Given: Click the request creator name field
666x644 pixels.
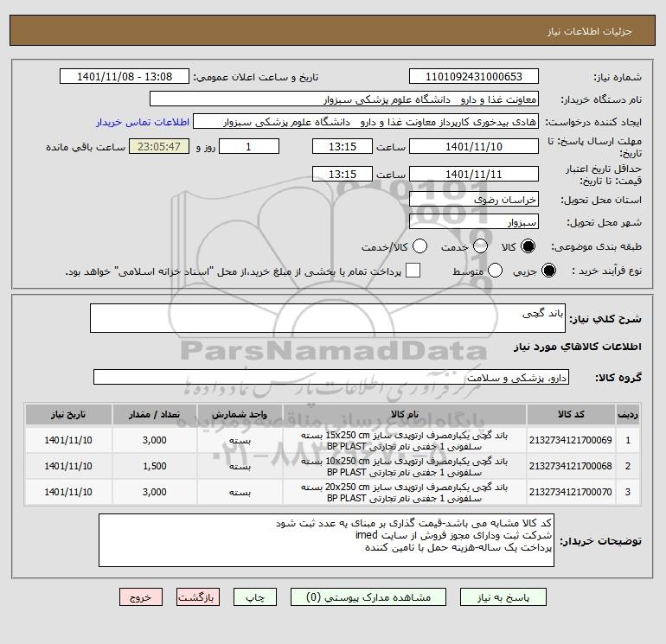Looking at the screenshot, I should point(366,122).
